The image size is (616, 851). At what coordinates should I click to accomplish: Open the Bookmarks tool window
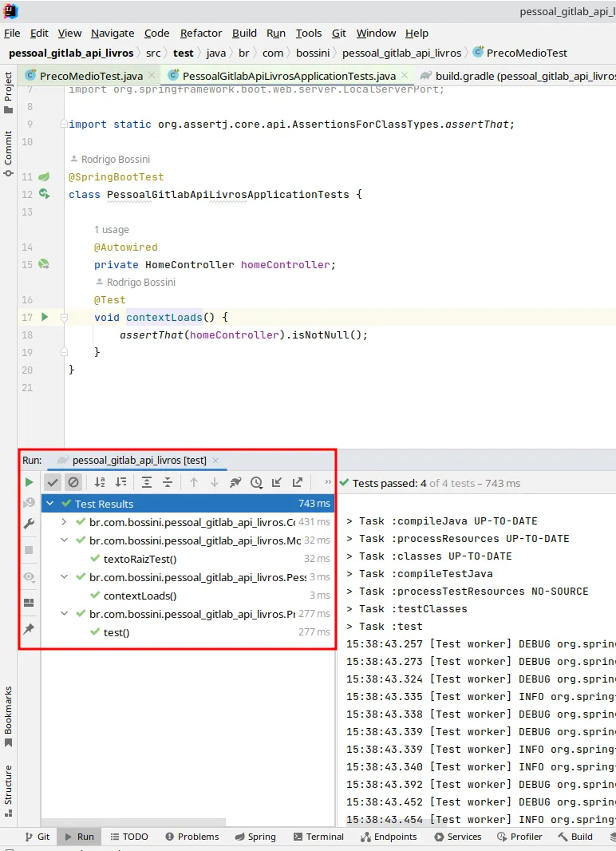coord(8,716)
